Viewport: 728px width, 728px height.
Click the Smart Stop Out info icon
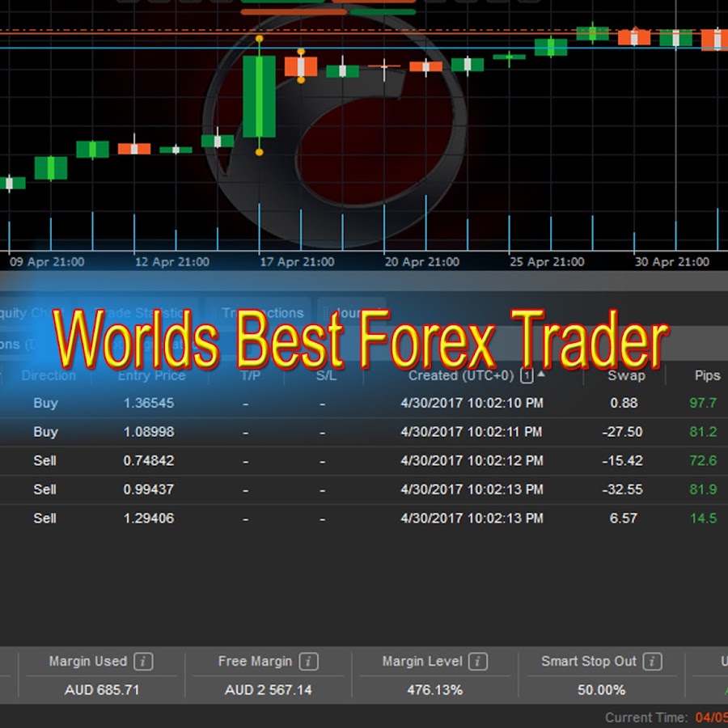coord(652,661)
